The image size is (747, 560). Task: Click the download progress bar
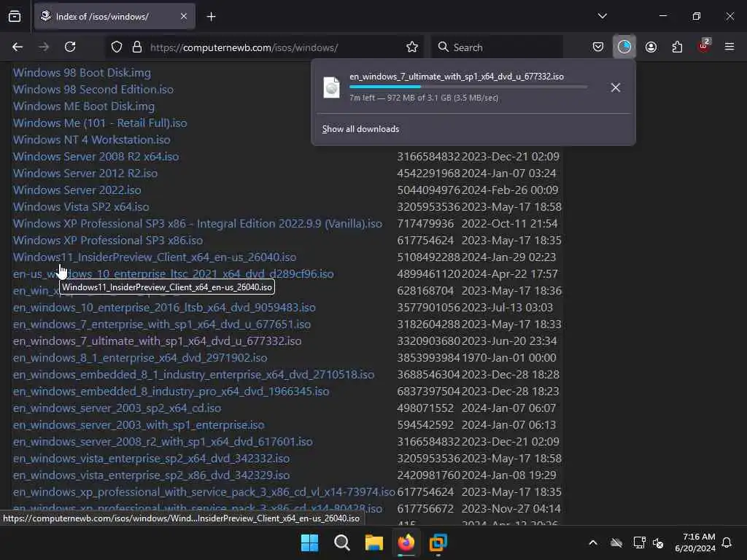point(468,87)
